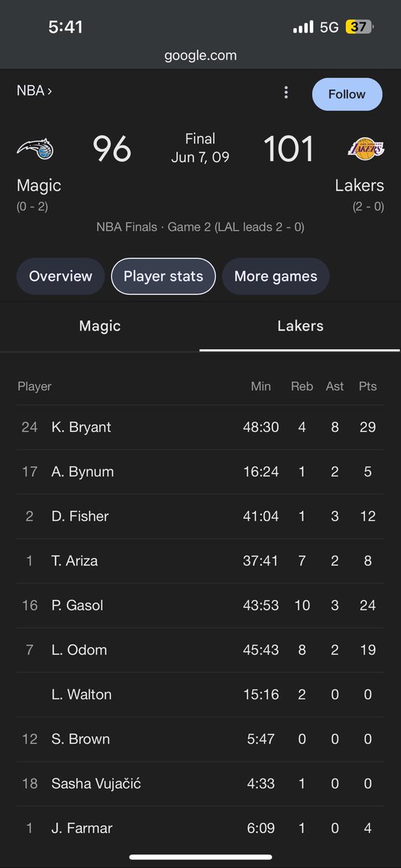This screenshot has width=401, height=868.
Task: Sort by the Min column header
Action: click(x=261, y=387)
